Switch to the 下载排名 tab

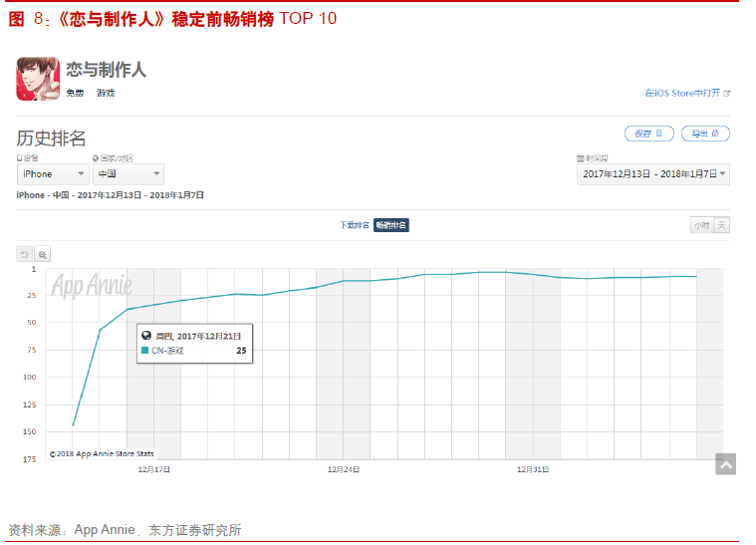[x=355, y=225]
